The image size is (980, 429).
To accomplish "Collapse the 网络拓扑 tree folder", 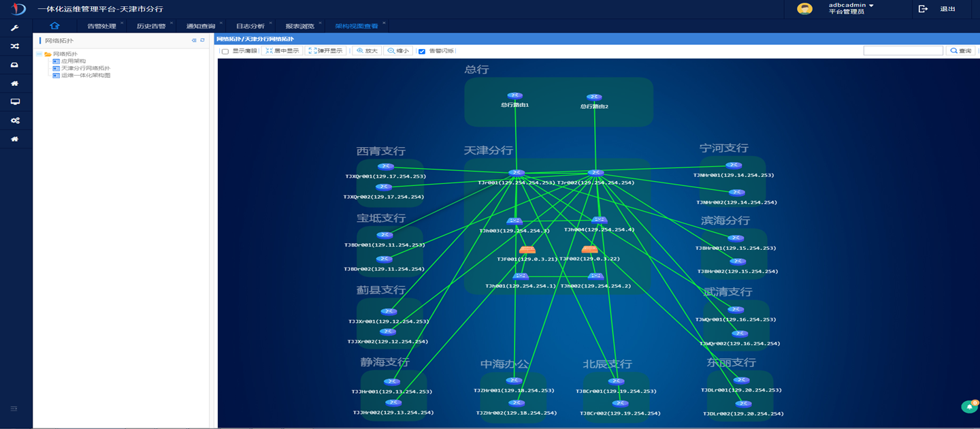I will click(39, 54).
